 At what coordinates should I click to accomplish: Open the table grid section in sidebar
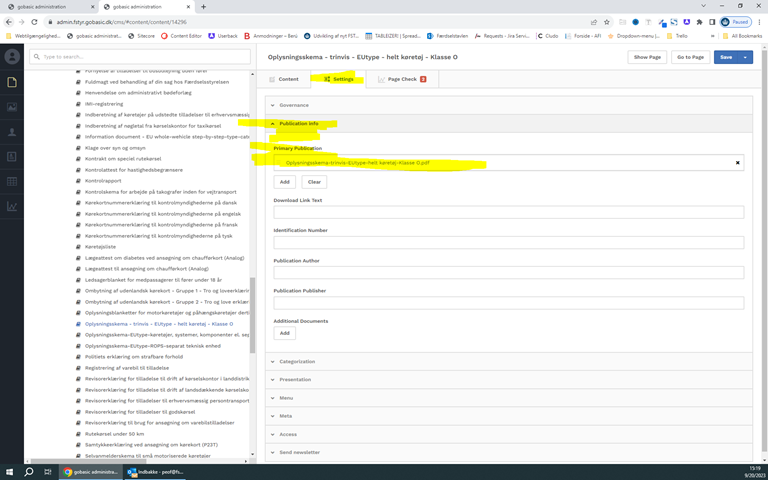coord(12,182)
